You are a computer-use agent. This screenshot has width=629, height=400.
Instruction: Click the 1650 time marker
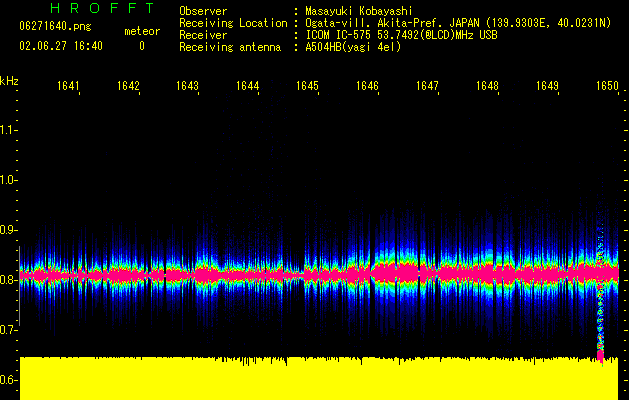607,87
